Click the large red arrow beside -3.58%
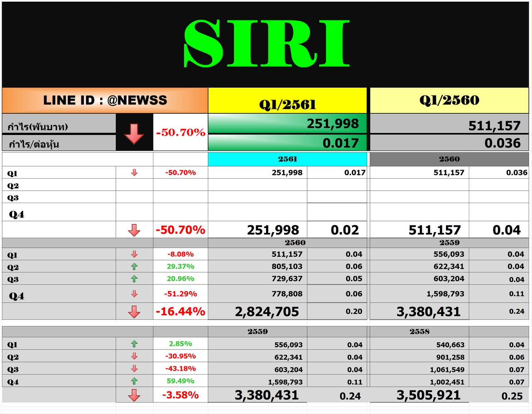 point(134,395)
